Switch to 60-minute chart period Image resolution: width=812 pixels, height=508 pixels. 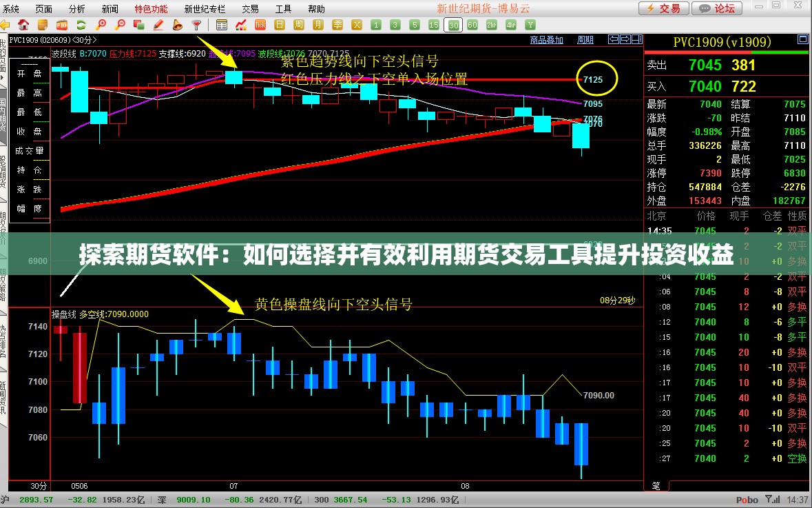472,25
